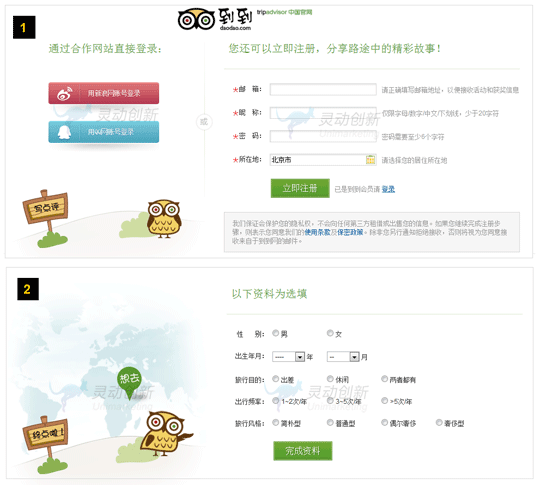Click the QQ penguin icon on blue button
Image resolution: width=540 pixels, height=485 pixels.
[64, 132]
